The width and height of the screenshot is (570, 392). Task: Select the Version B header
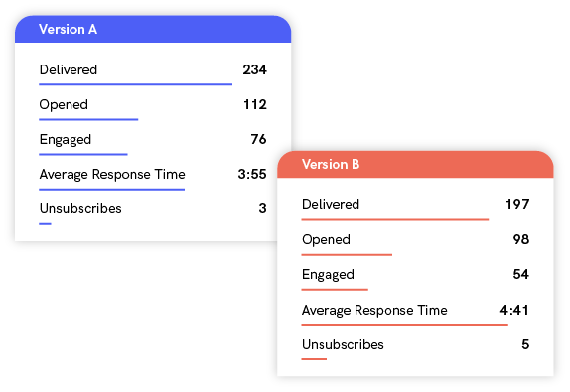[415, 164]
